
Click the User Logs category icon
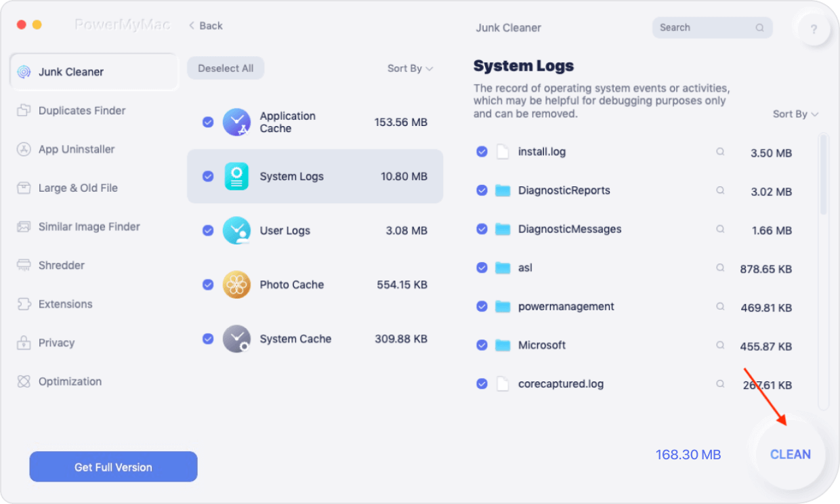[x=236, y=230]
